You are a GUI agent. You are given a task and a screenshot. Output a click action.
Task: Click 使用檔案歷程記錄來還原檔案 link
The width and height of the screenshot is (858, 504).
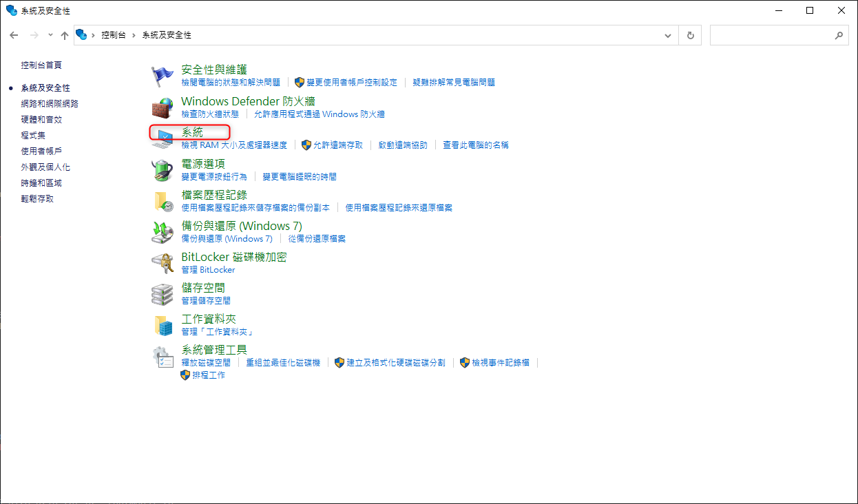pyautogui.click(x=399, y=208)
